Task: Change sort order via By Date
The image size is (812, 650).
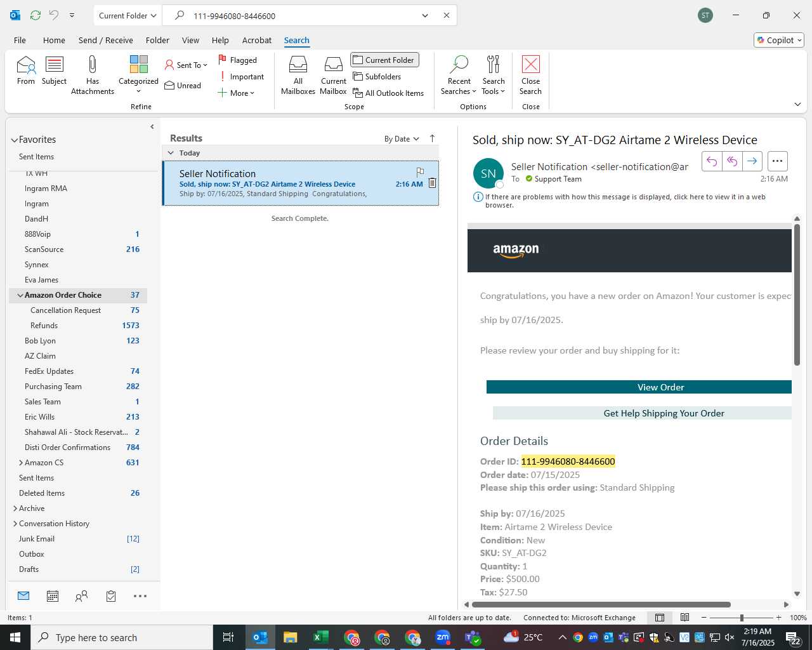Action: [402, 139]
